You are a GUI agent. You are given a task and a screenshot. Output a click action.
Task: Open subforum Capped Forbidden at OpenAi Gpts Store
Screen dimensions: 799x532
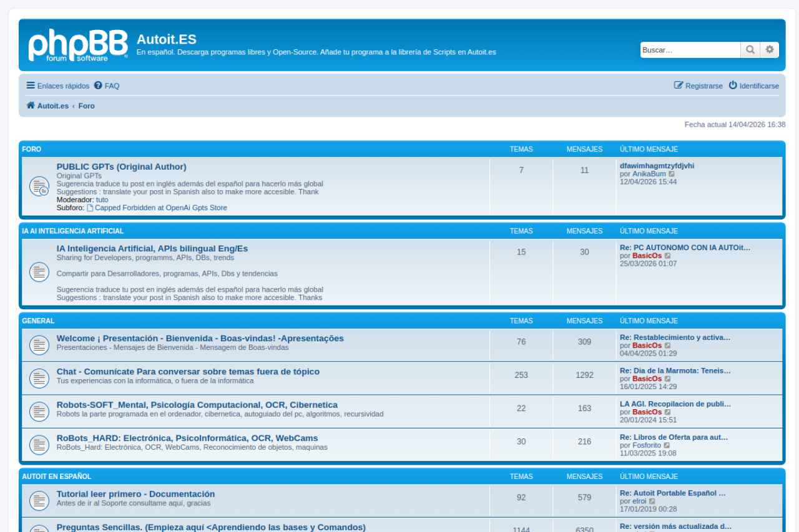pos(160,208)
